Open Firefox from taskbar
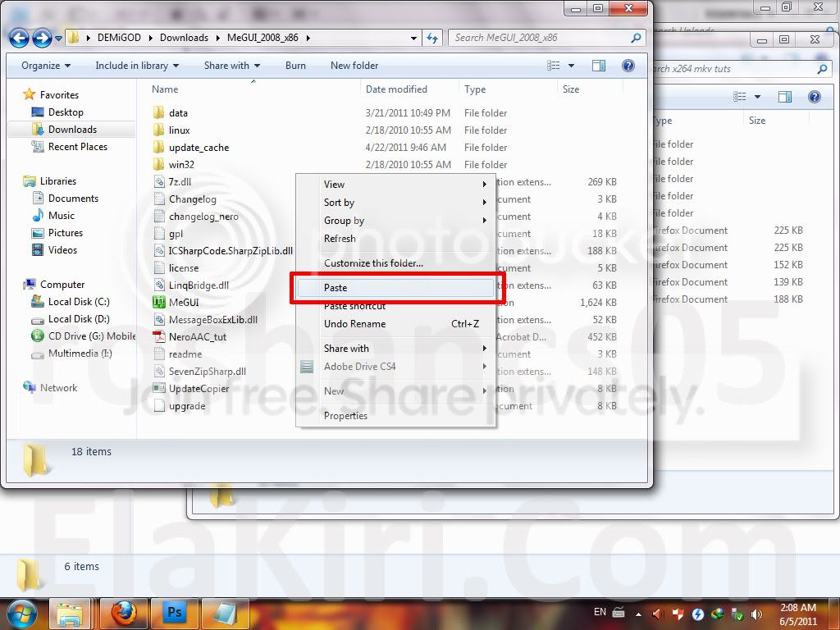Viewport: 840px width, 630px height. tap(124, 614)
